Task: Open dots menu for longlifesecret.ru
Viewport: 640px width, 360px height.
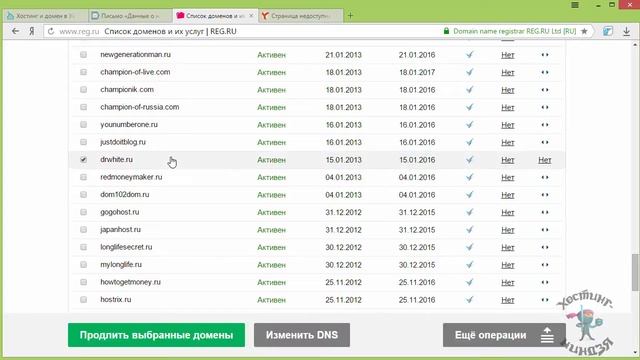Action: click(x=545, y=247)
